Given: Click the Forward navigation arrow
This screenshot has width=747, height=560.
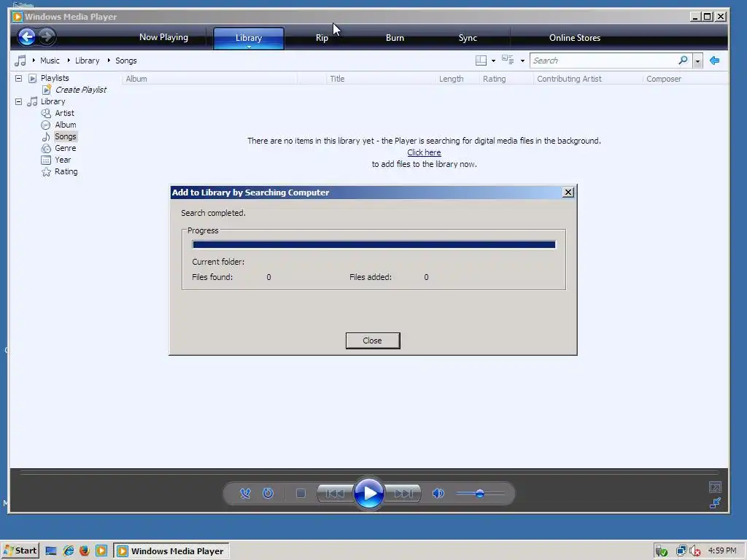Looking at the screenshot, I should click(47, 36).
